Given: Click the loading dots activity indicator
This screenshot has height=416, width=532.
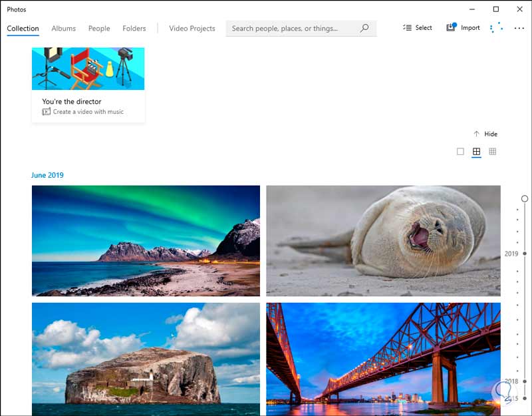Looking at the screenshot, I should coord(496,27).
